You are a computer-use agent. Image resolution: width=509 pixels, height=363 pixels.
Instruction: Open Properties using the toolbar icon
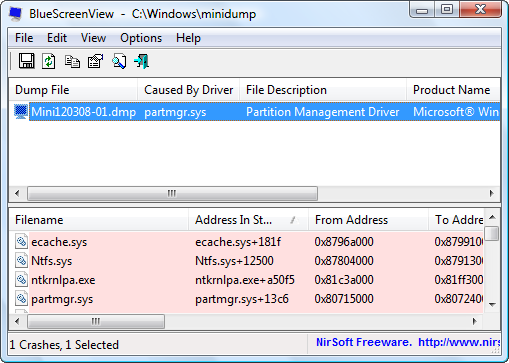[x=95, y=61]
